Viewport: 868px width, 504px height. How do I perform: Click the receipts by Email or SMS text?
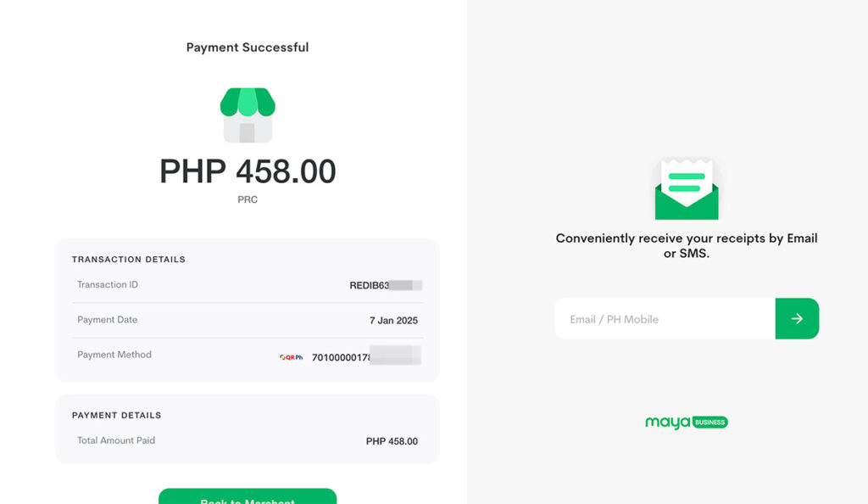pyautogui.click(x=686, y=246)
